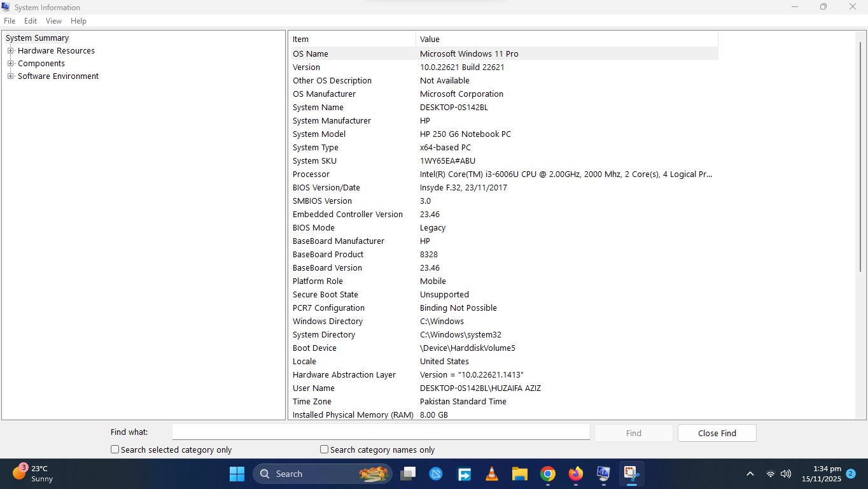Select the System Summary tree item
Image resolution: width=868 pixels, height=489 pixels.
[x=37, y=38]
